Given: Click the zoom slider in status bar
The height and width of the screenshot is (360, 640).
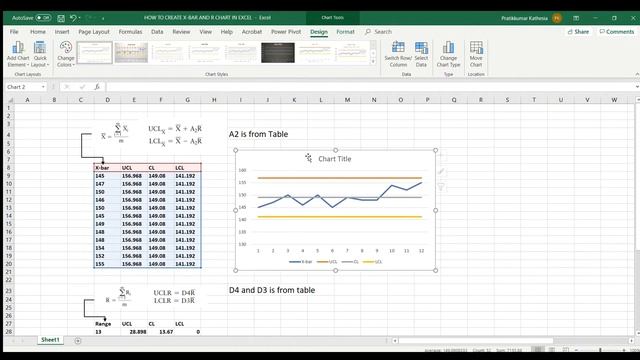Looking at the screenshot, I should [x=600, y=350].
